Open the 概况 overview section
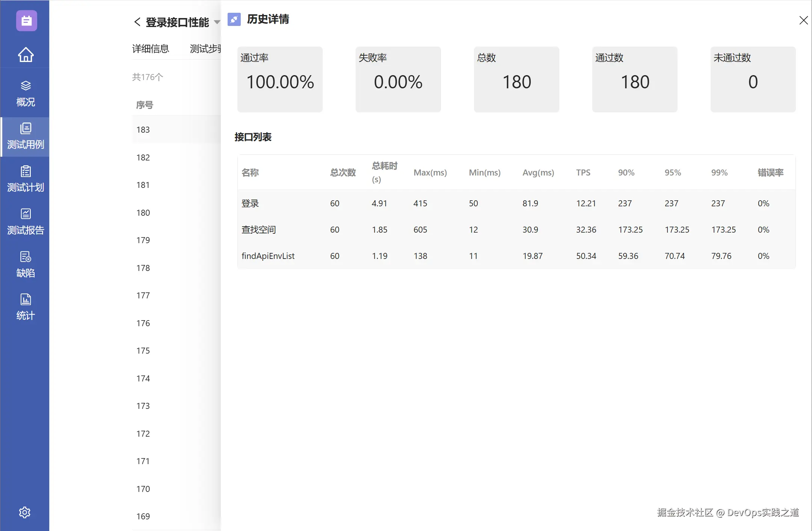The height and width of the screenshot is (531, 812). (x=26, y=94)
